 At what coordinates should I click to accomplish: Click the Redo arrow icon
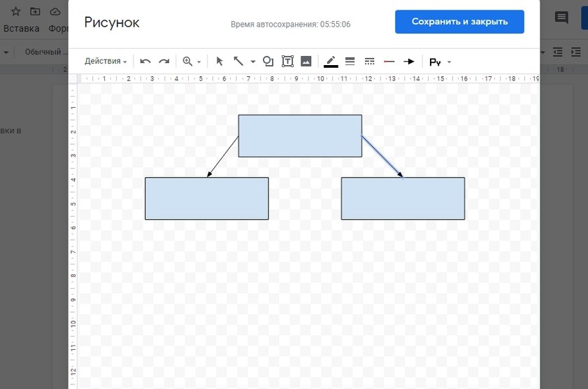click(x=164, y=62)
